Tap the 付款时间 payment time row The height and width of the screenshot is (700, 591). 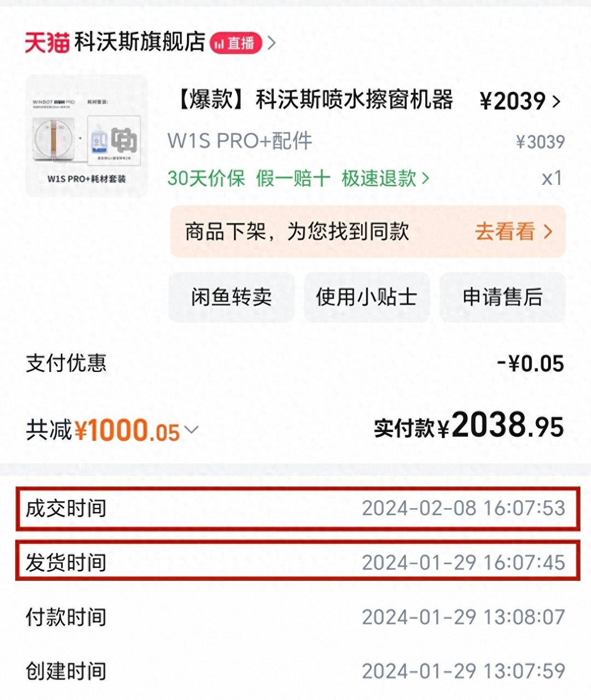(295, 617)
